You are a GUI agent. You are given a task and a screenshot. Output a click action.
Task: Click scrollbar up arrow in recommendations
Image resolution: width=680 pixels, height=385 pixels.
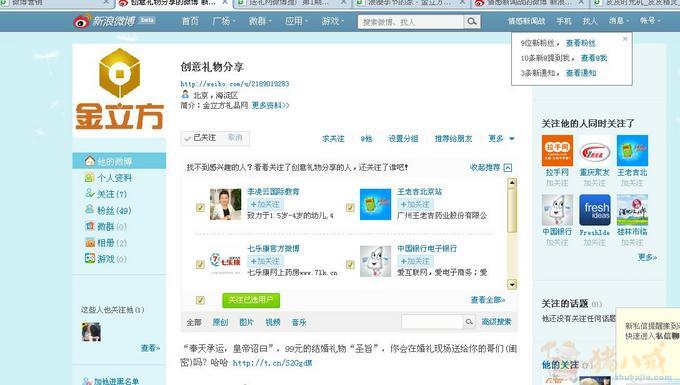coord(512,183)
